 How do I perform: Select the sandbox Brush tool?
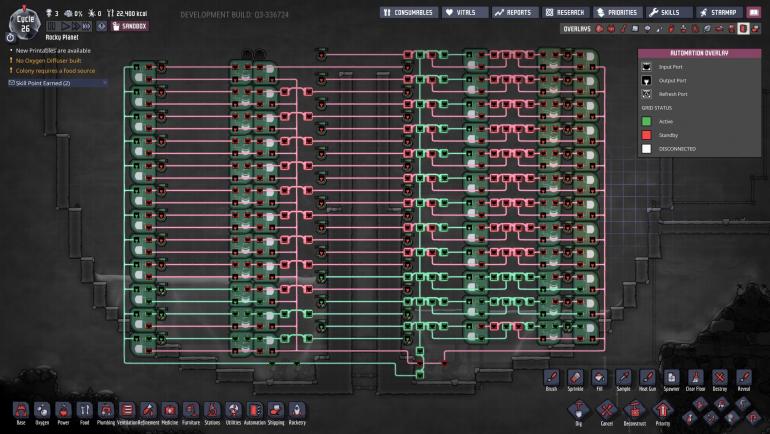(551, 380)
